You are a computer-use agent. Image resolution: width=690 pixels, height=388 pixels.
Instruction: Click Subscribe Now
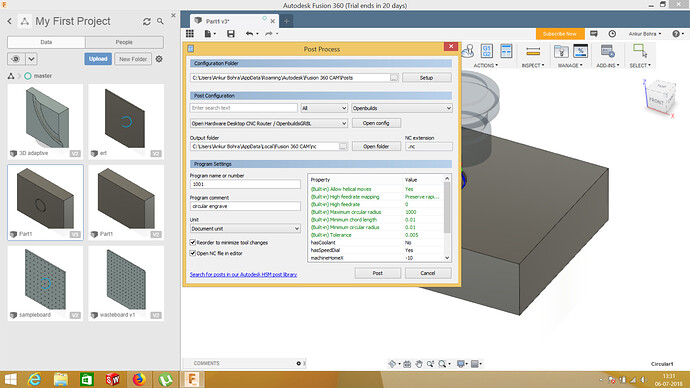coord(560,33)
